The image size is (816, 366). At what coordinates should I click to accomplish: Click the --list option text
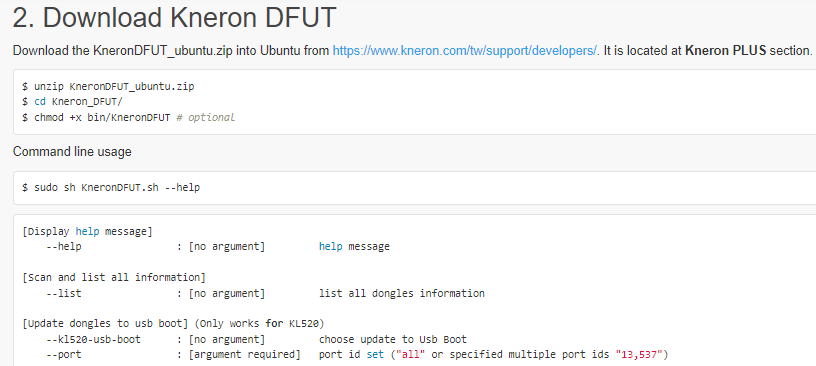[63, 293]
